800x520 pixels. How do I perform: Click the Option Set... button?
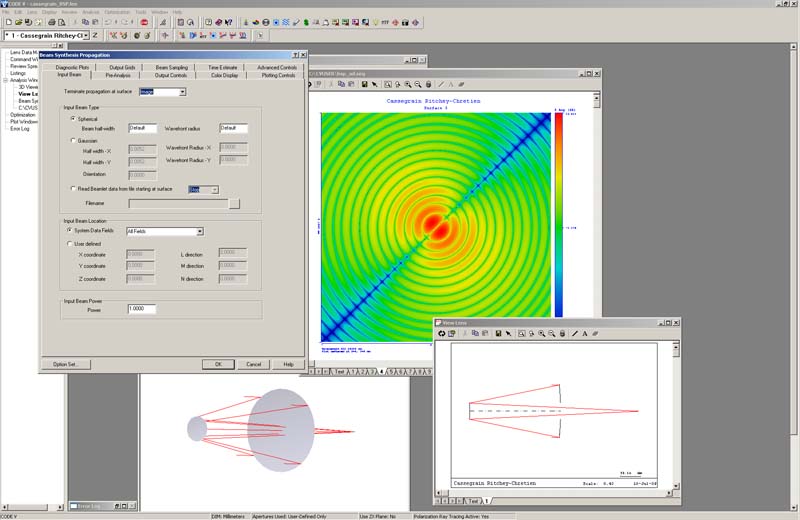pyautogui.click(x=65, y=364)
